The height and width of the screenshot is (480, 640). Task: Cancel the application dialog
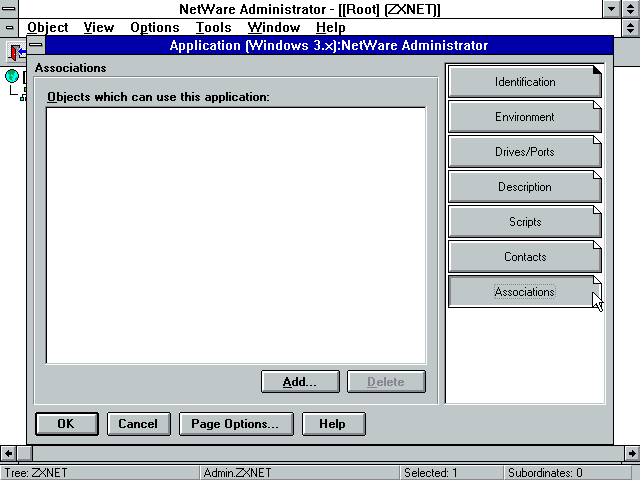[x=138, y=424]
